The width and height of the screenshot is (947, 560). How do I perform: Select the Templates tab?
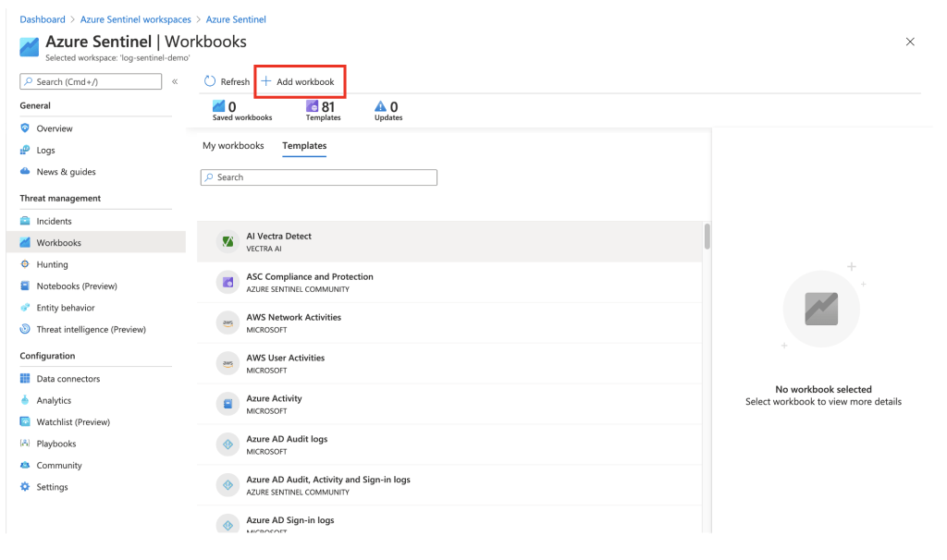point(304,146)
